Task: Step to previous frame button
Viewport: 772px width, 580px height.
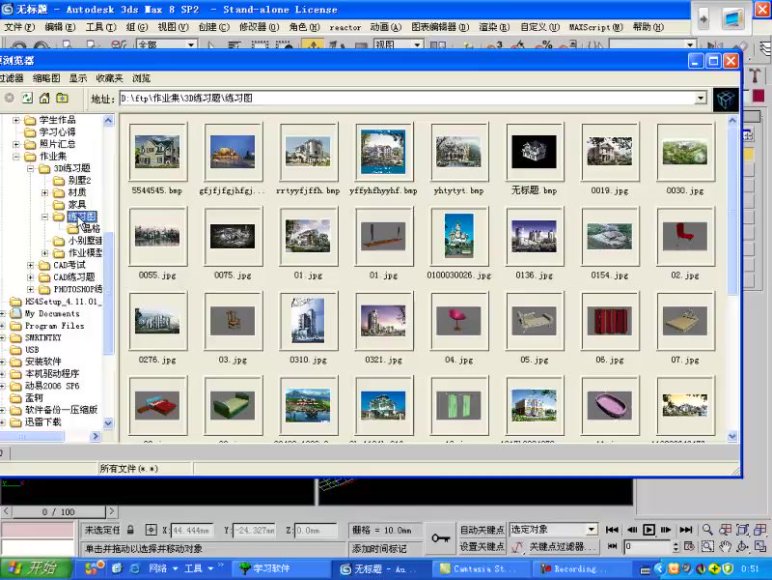Action: click(x=632, y=530)
